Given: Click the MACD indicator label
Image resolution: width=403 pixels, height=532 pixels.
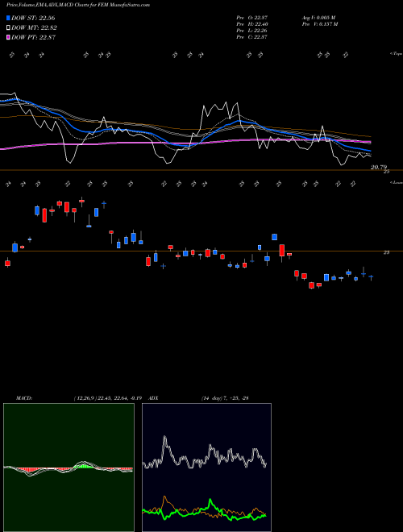Looking at the screenshot, I should click(24, 397).
